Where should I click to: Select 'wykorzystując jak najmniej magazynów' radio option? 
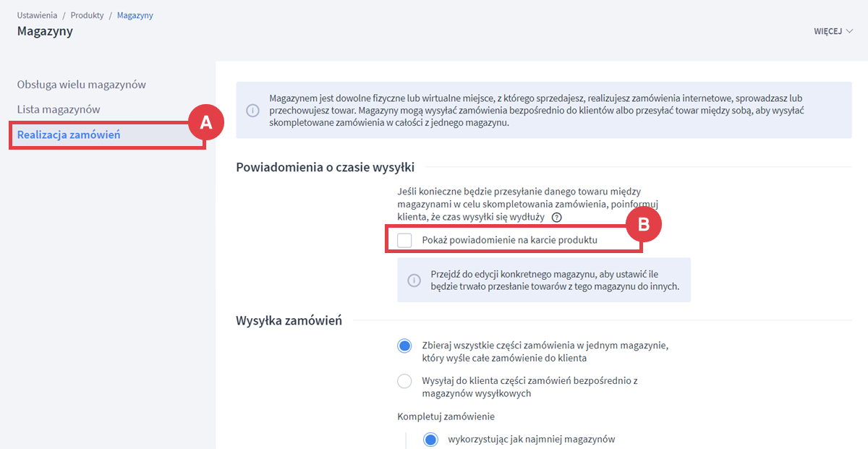[x=431, y=440]
